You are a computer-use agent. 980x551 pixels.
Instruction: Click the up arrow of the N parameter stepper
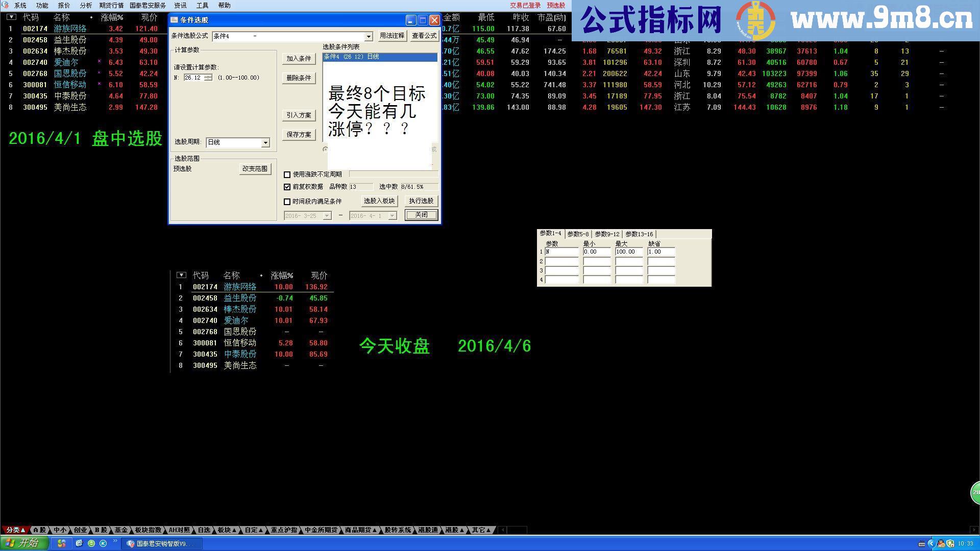pyautogui.click(x=207, y=76)
